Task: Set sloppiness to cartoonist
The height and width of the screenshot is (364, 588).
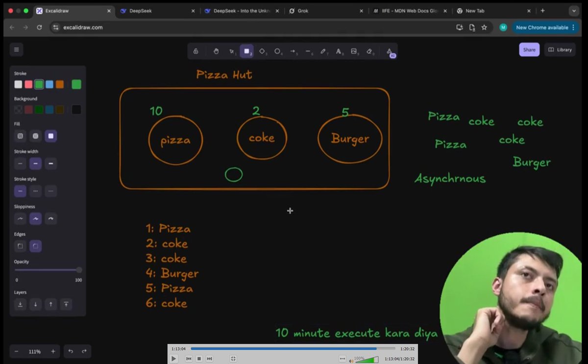Action: click(51, 218)
